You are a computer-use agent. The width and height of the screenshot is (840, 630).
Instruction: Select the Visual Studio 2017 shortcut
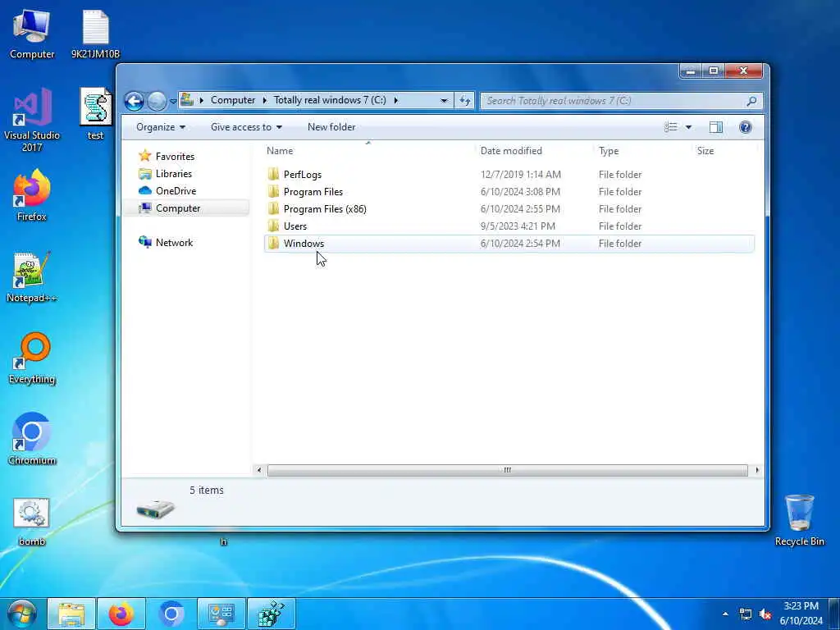[32, 120]
